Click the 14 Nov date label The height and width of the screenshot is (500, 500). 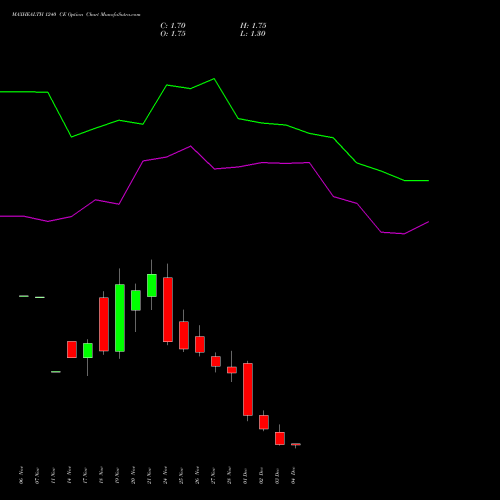(69, 475)
